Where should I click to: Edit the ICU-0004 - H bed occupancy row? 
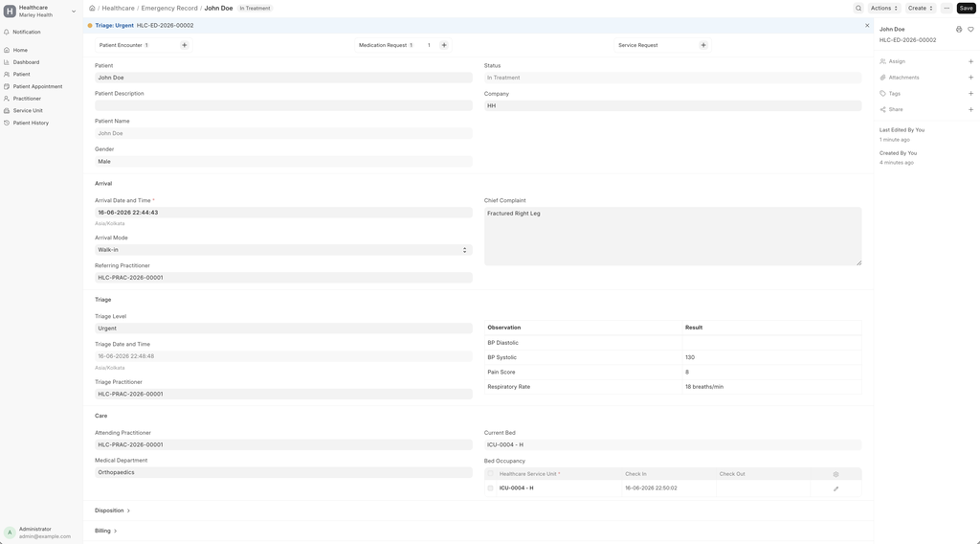(835, 488)
